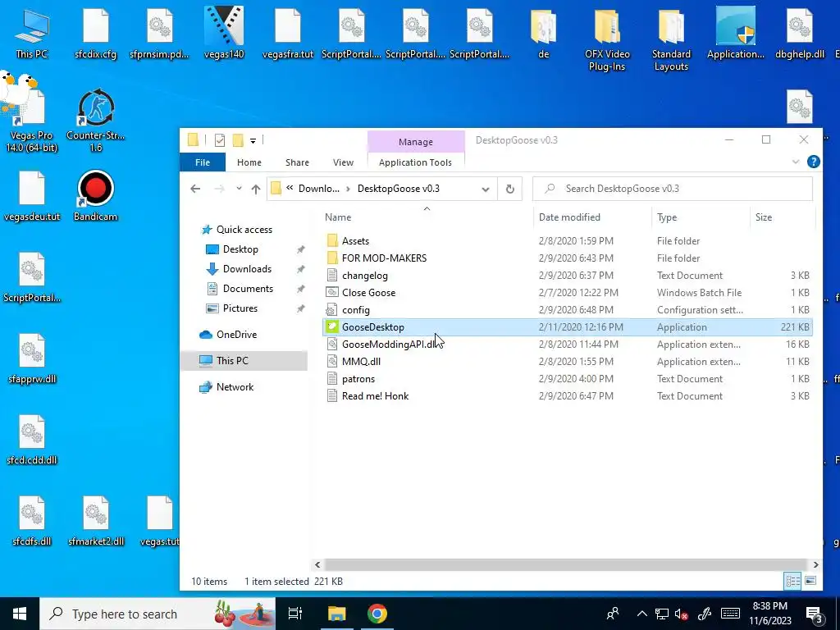This screenshot has width=840, height=630.
Task: Open the GooseDesktop application file
Action: point(568,326)
